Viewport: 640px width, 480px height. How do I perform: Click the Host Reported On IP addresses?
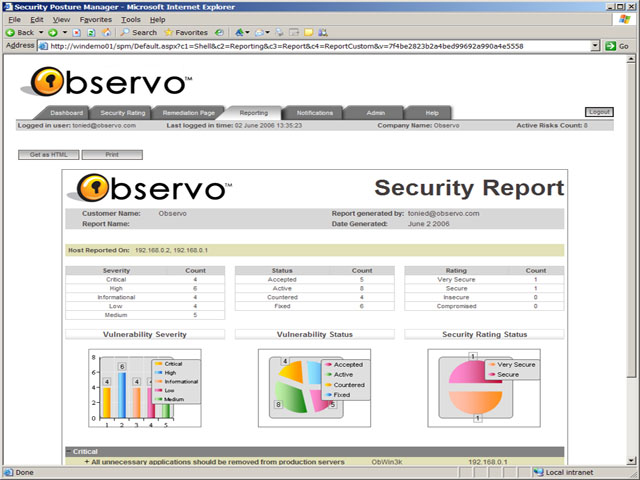[x=171, y=250]
